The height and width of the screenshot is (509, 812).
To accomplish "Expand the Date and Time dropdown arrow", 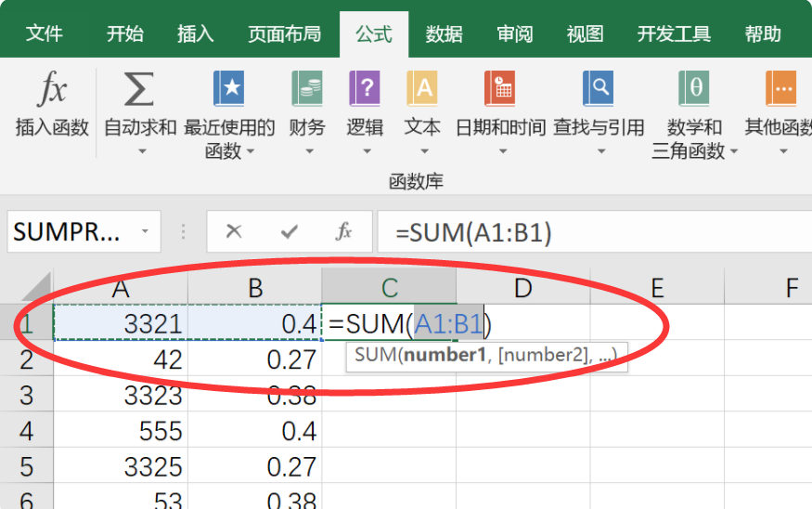I will coord(502,151).
